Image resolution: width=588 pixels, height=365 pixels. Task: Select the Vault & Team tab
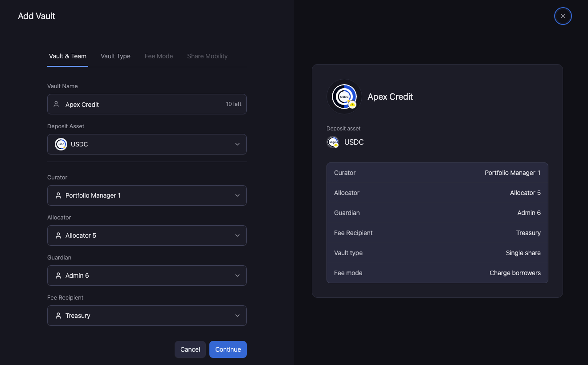[x=68, y=56]
